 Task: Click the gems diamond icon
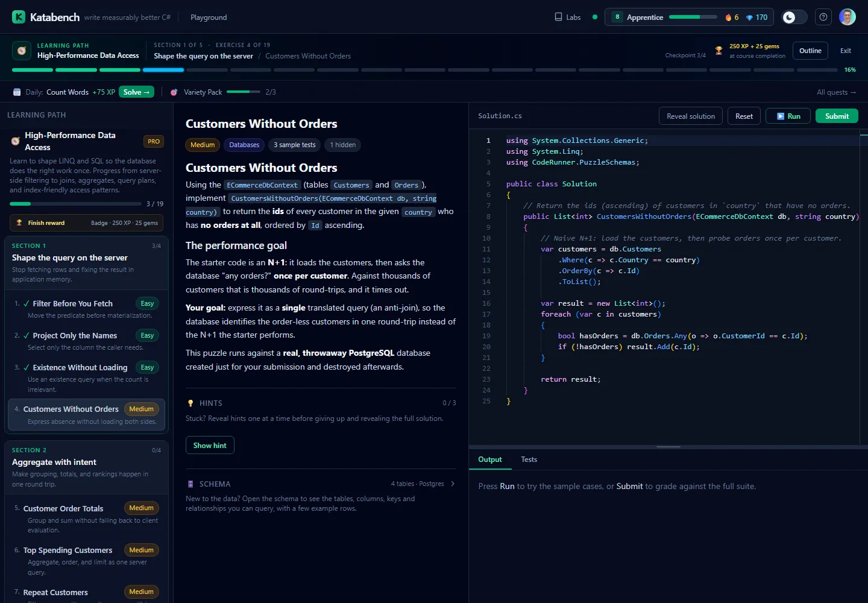749,17
